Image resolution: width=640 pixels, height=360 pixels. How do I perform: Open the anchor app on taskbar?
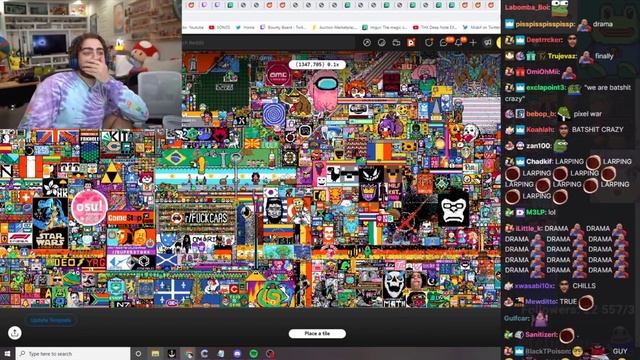point(171,353)
